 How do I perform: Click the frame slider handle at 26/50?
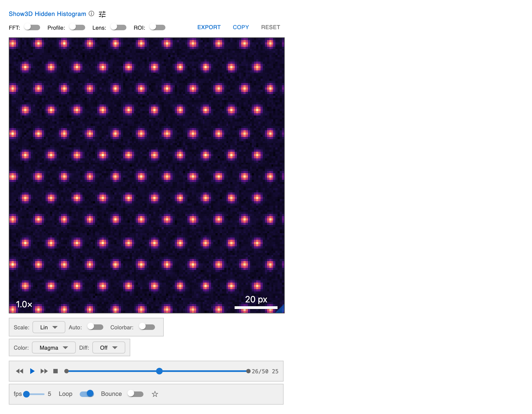point(159,371)
